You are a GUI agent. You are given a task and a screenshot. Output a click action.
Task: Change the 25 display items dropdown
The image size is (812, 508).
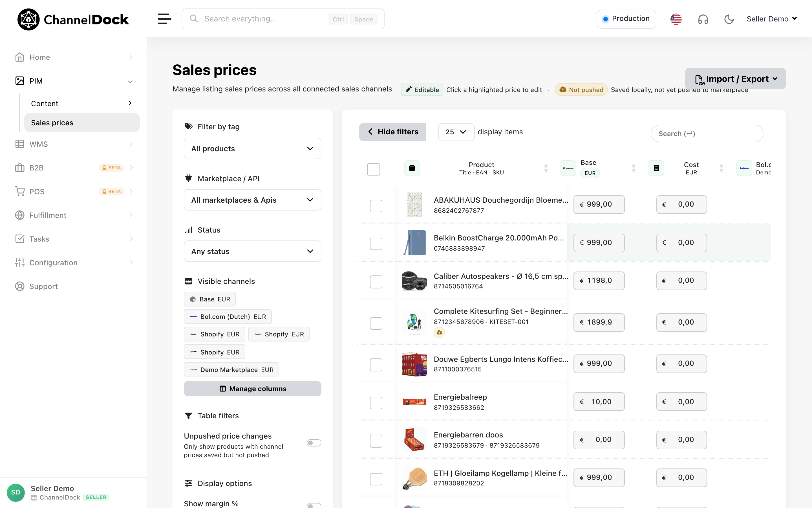[x=456, y=132]
